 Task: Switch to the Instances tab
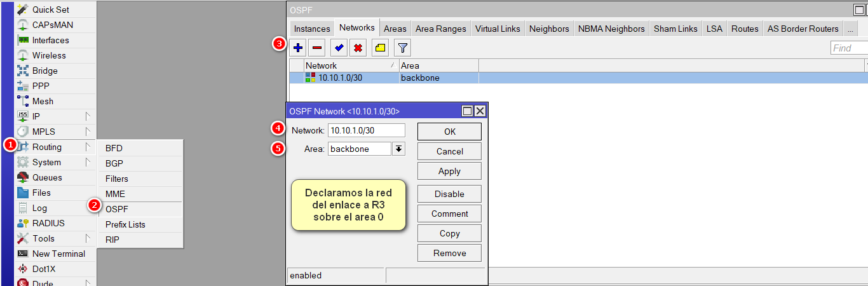pos(312,29)
